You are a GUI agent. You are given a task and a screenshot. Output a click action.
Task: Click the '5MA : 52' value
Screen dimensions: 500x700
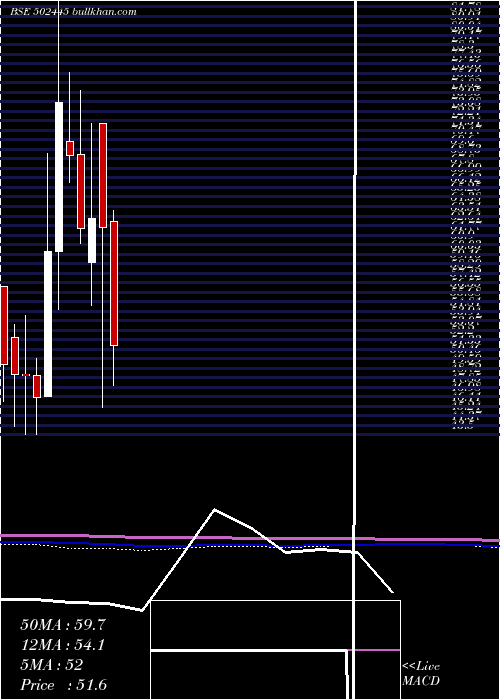pos(52,665)
